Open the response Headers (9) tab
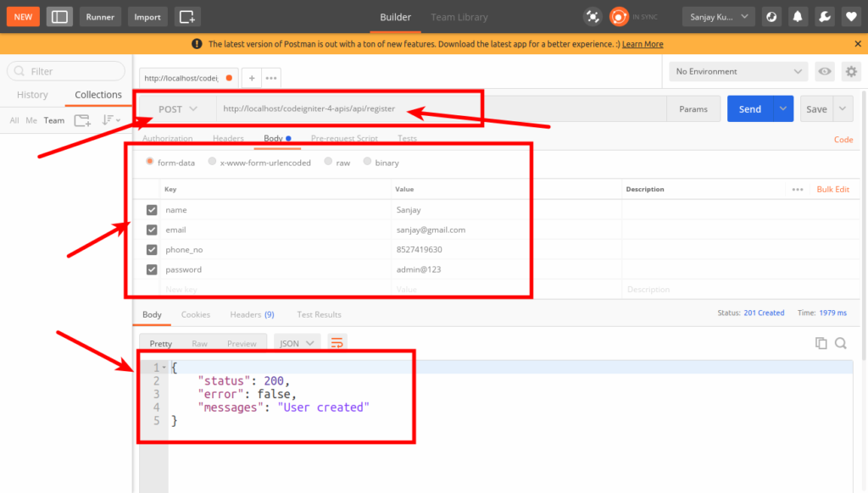 [252, 314]
